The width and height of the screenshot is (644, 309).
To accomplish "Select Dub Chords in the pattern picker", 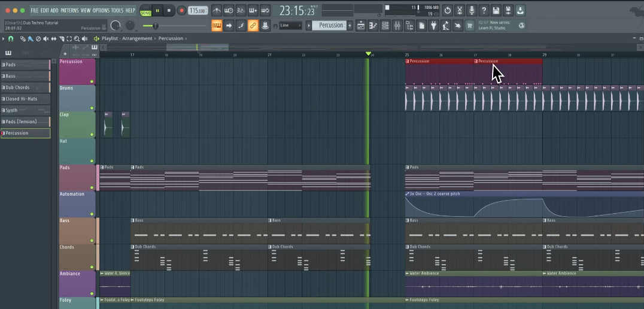I will click(26, 87).
